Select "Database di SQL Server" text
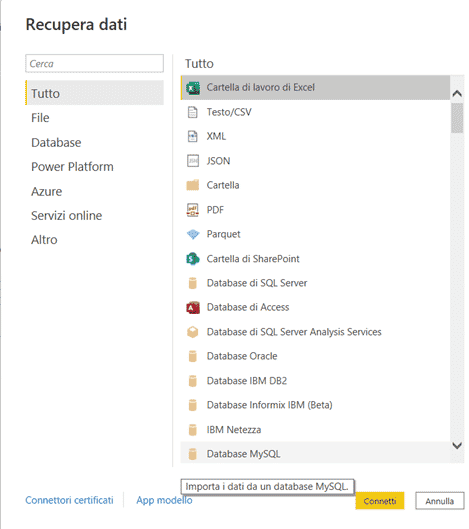Image resolution: width=469 pixels, height=529 pixels. tap(257, 283)
